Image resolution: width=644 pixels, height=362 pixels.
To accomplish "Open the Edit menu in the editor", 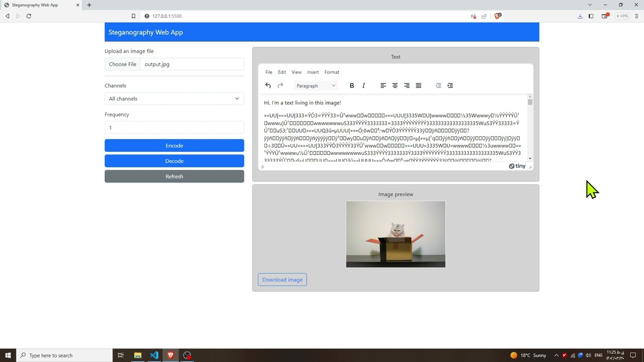I will pos(282,72).
